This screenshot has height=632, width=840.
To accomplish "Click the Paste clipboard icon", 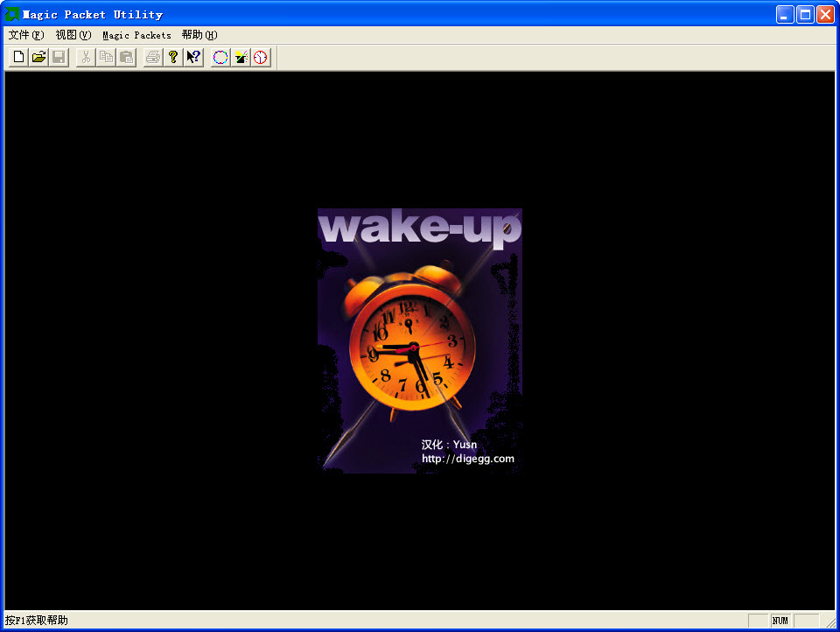I will 126,58.
